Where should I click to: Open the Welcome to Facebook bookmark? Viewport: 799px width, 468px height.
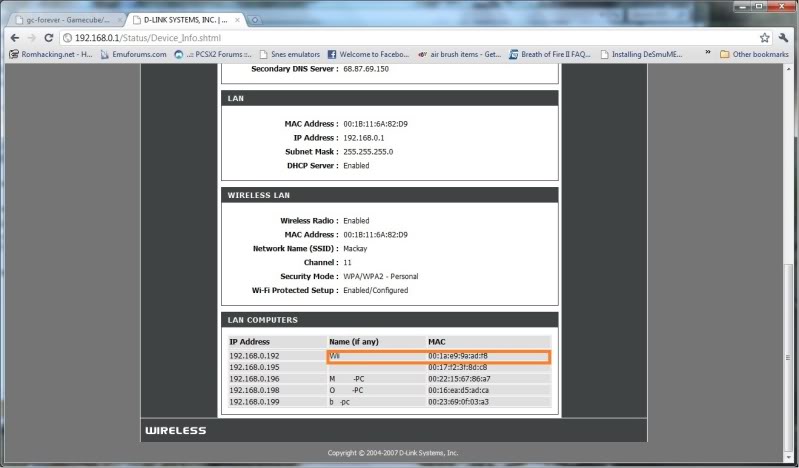pos(368,54)
